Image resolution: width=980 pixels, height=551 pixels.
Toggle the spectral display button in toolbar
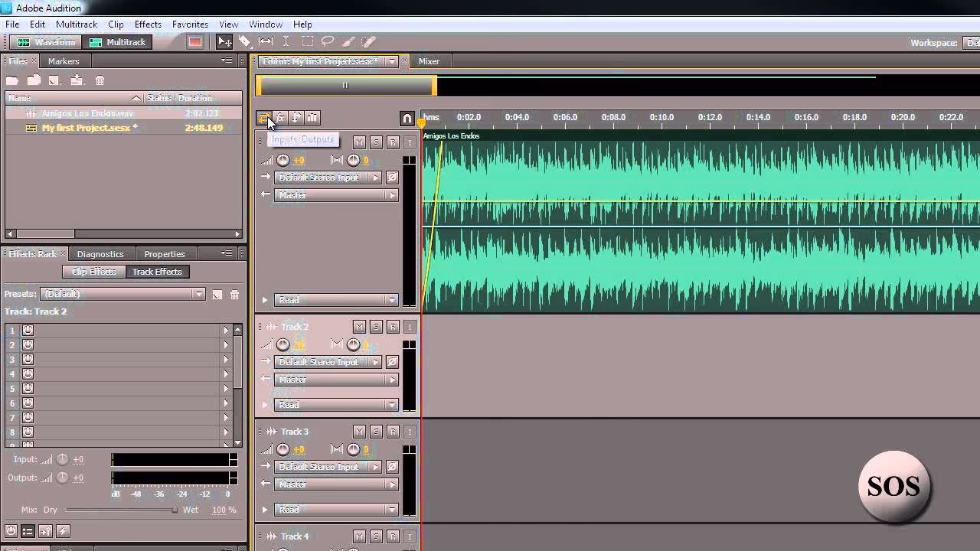[195, 42]
